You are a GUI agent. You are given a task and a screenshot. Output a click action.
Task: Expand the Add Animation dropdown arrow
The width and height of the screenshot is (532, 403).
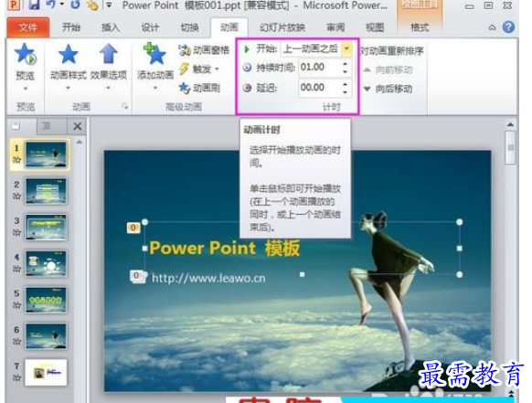pos(155,88)
